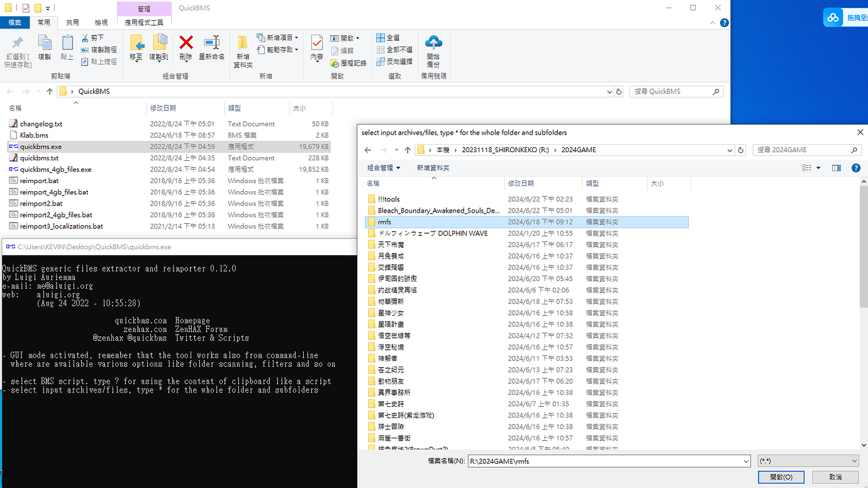Click the red 刪除 delete icon

pyautogui.click(x=186, y=43)
